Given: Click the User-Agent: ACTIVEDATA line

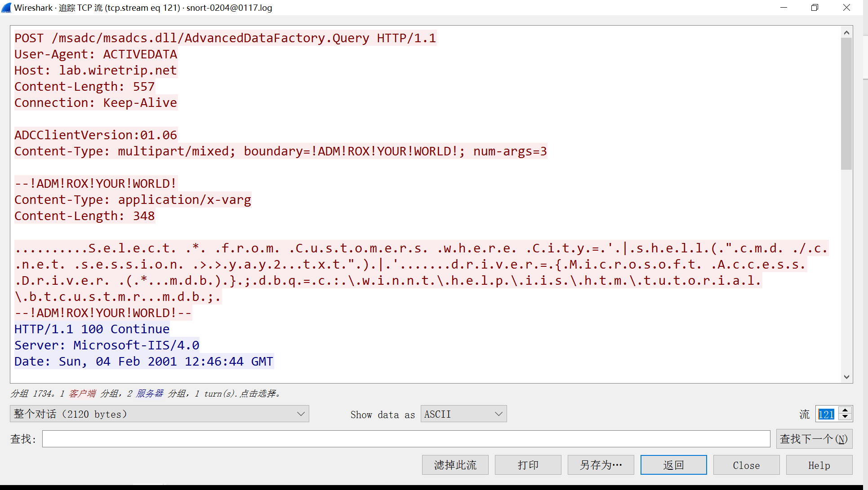Looking at the screenshot, I should click(96, 54).
